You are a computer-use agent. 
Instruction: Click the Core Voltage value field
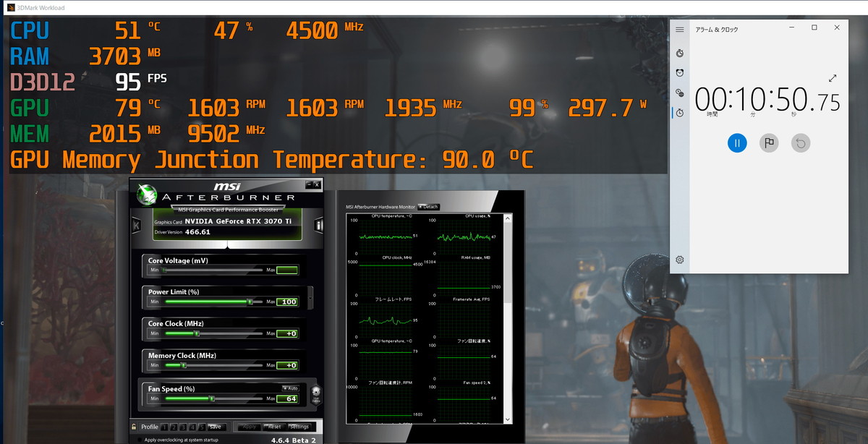(x=287, y=270)
